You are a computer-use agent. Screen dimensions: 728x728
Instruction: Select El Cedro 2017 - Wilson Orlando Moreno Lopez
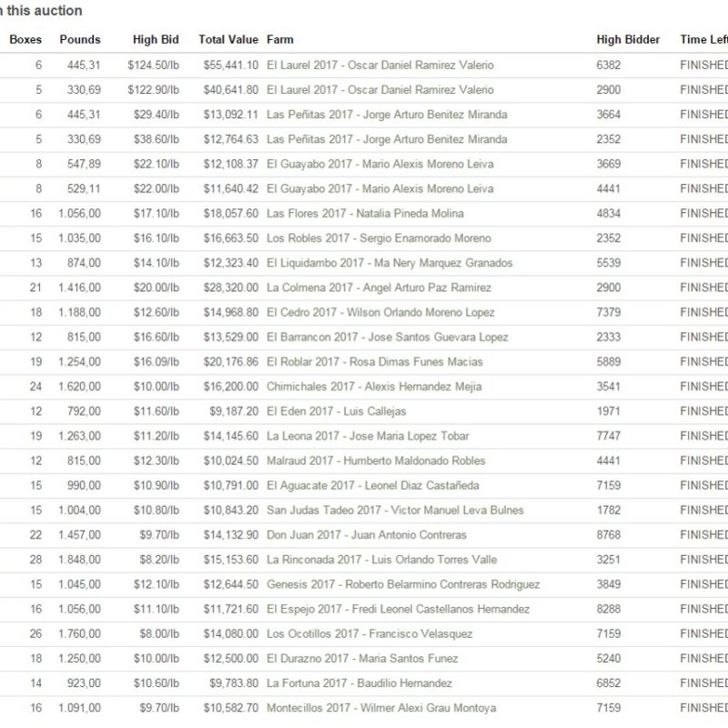(x=380, y=312)
